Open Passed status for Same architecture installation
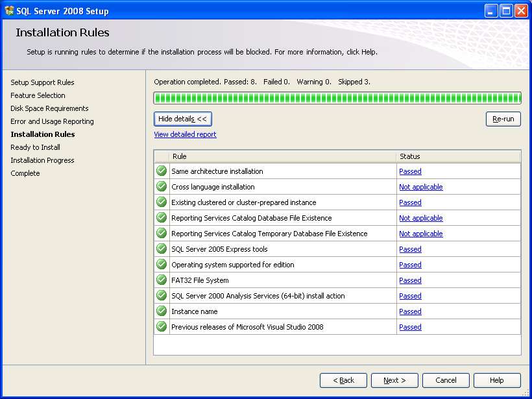Screen dimensions: 532x399 point(410,171)
